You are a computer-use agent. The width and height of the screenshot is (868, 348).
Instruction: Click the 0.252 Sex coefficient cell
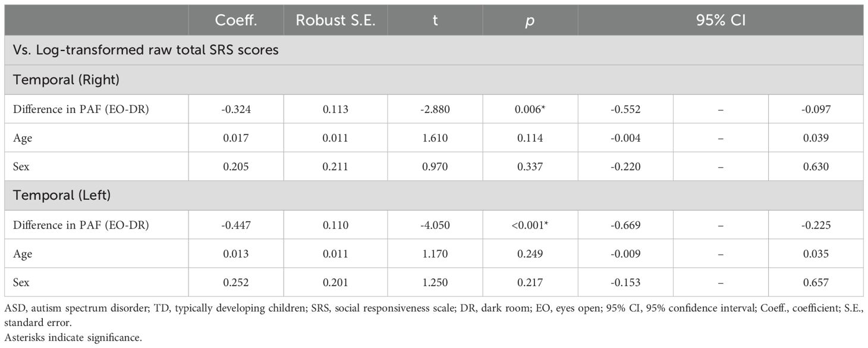[x=235, y=283]
